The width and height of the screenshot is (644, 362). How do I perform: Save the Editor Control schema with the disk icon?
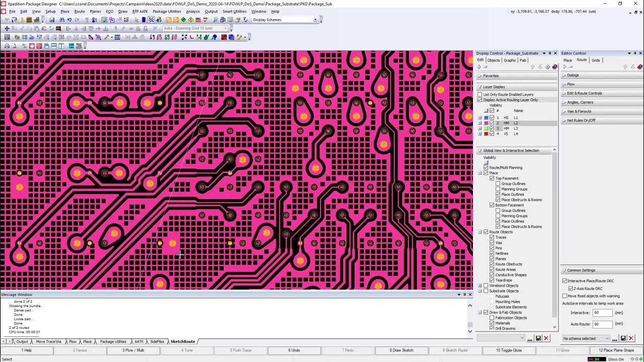623,338
